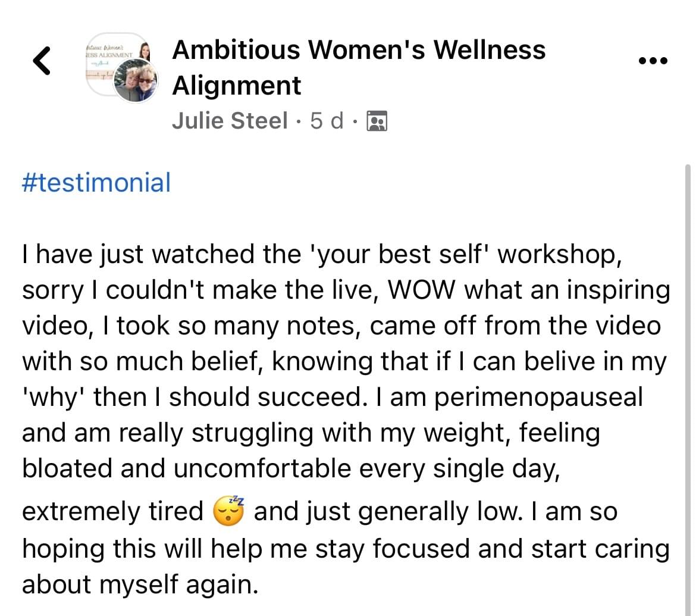The width and height of the screenshot is (696, 616).
Task: Open the #testimonial hashtag
Action: click(x=96, y=182)
